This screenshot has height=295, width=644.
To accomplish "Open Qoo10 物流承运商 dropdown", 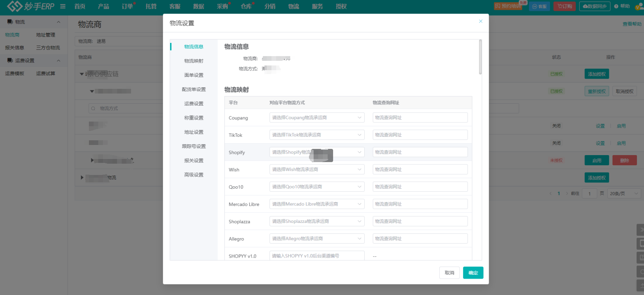I will pyautogui.click(x=317, y=187).
